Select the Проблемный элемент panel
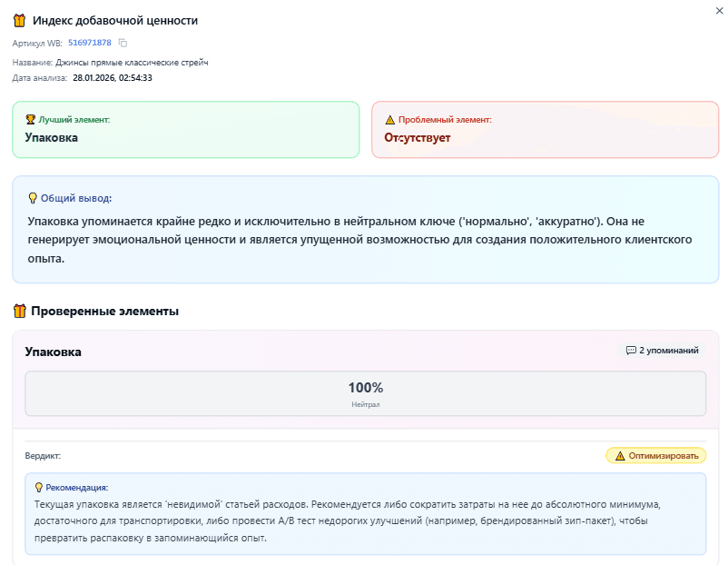The height and width of the screenshot is (565, 728). 545,130
